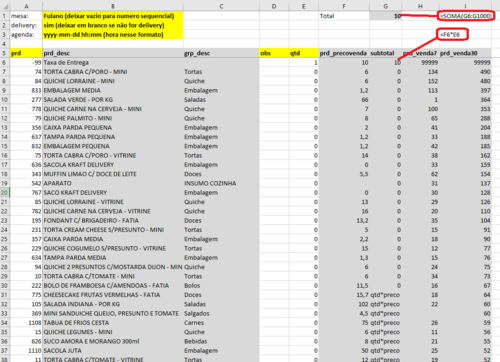Select 'MUFFIN LIMAO C/ DOCE DE LEITE' cell
The image size is (500, 362).
(113, 174)
